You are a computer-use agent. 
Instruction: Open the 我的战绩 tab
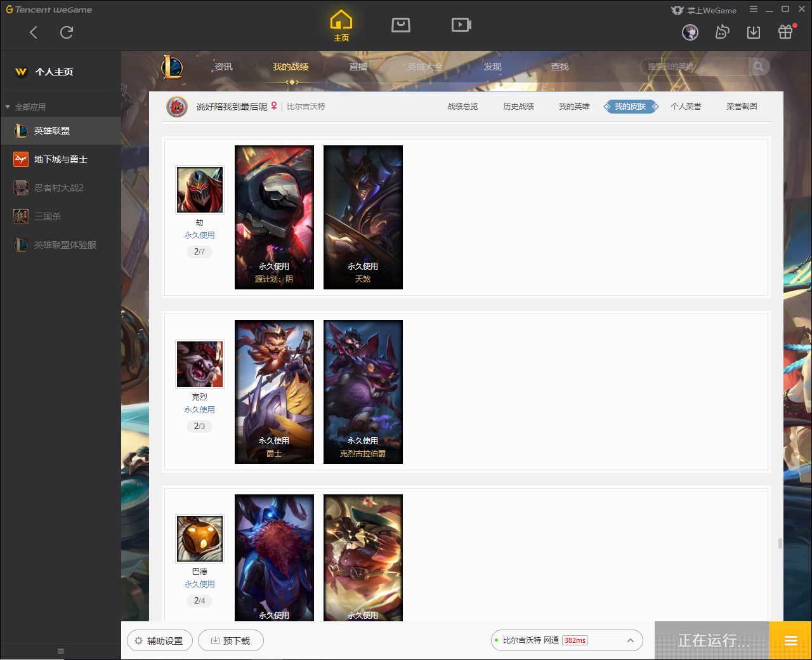[x=291, y=67]
